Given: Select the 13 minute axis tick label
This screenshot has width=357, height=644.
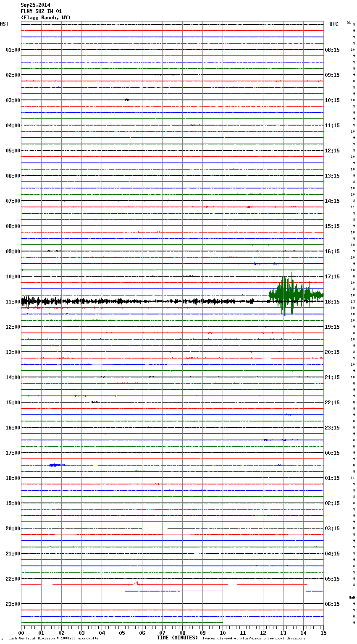Looking at the screenshot, I should tap(283, 633).
